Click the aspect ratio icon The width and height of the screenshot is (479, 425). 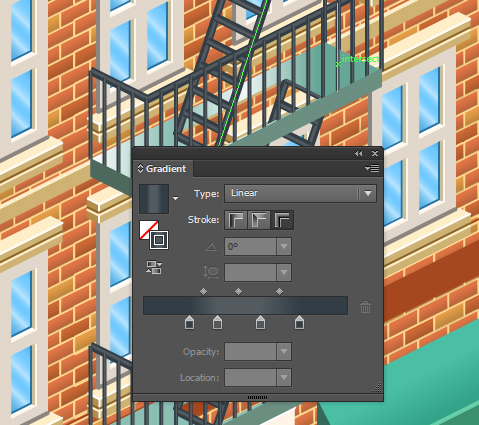click(211, 272)
